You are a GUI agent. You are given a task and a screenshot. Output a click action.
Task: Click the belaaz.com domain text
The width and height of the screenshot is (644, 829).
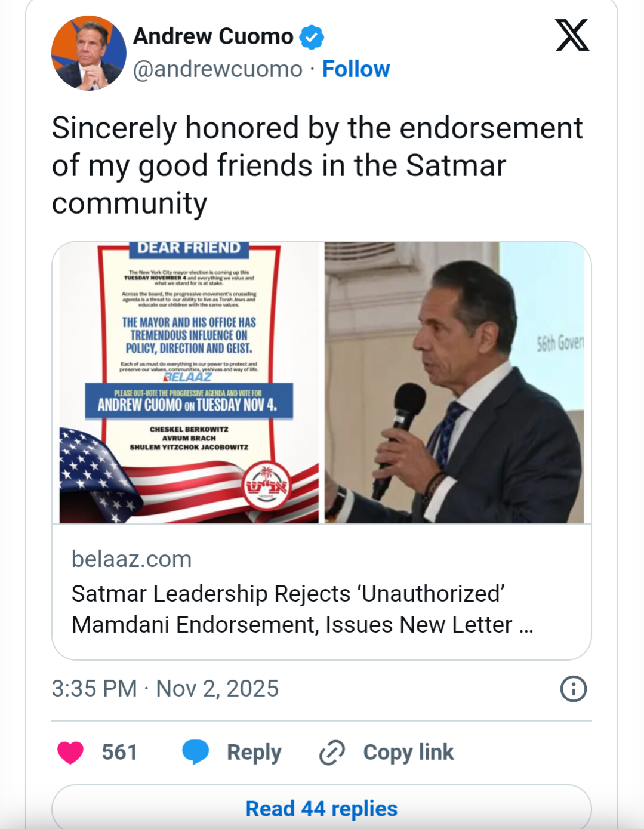pos(131,559)
